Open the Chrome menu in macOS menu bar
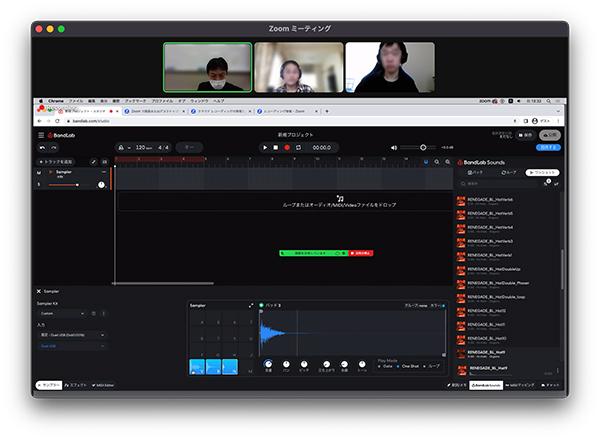 point(54,101)
